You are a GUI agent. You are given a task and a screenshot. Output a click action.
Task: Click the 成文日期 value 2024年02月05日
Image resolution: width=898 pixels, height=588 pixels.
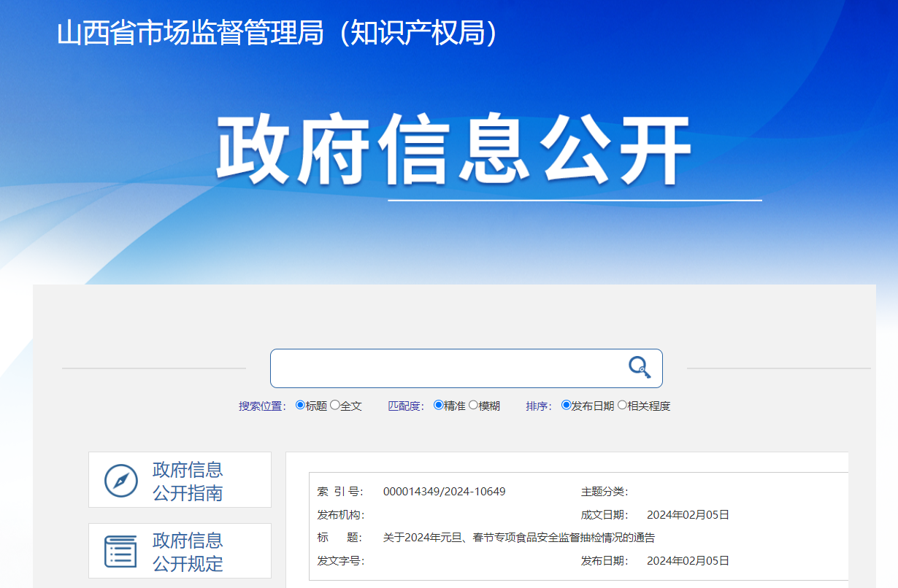(688, 515)
